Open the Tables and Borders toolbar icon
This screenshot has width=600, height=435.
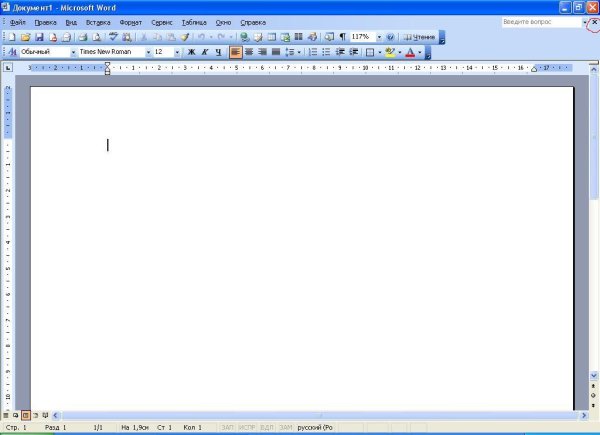point(258,37)
